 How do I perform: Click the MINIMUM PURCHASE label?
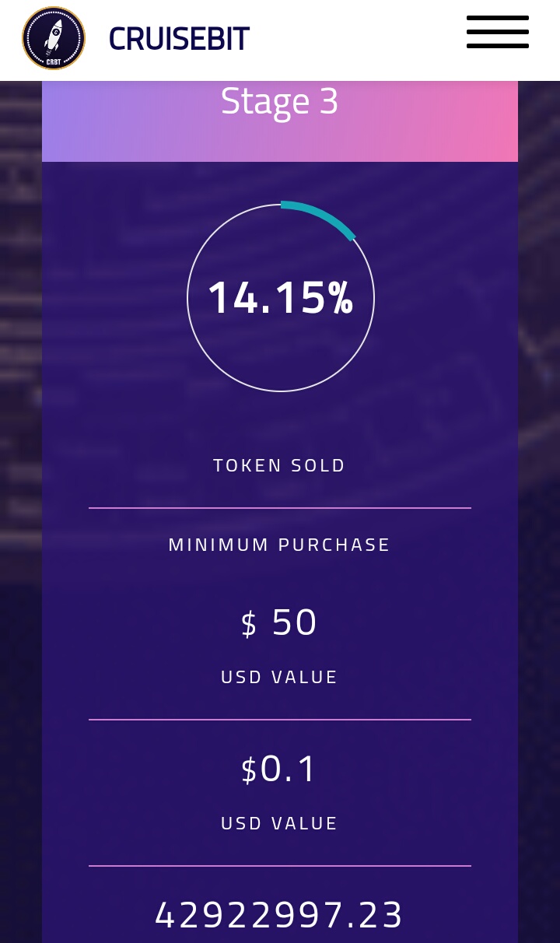279,545
